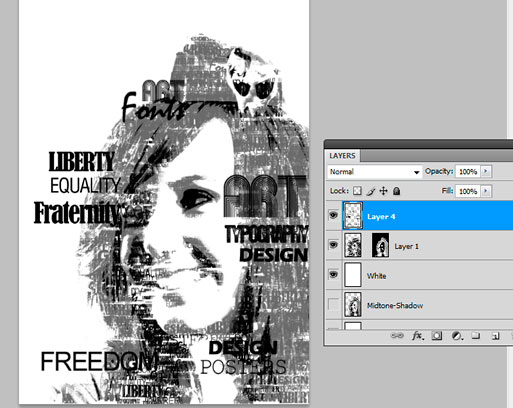This screenshot has height=408, width=513.
Task: Hide Layer 1 via eye icon
Action: pos(333,245)
